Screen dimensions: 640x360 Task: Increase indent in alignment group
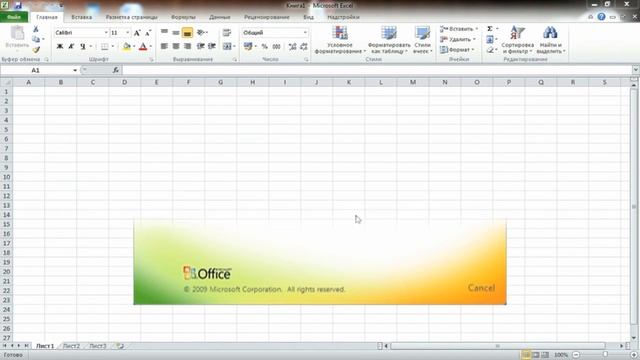212,47
